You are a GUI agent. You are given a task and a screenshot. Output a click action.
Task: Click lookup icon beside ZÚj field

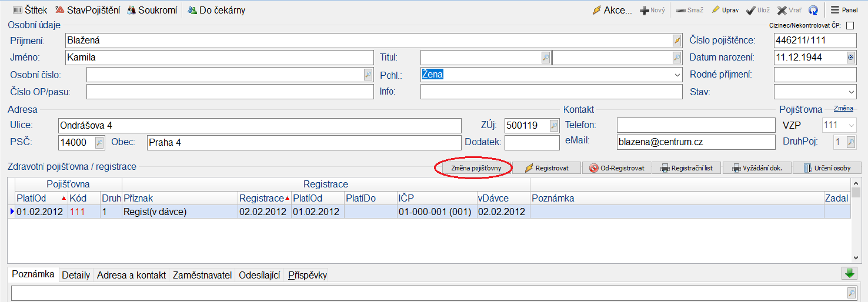pos(554,126)
